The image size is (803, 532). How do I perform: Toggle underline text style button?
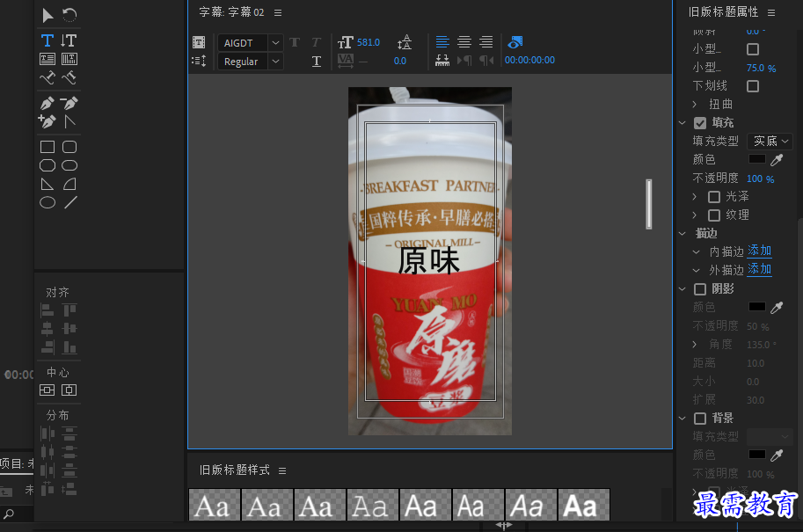317,62
